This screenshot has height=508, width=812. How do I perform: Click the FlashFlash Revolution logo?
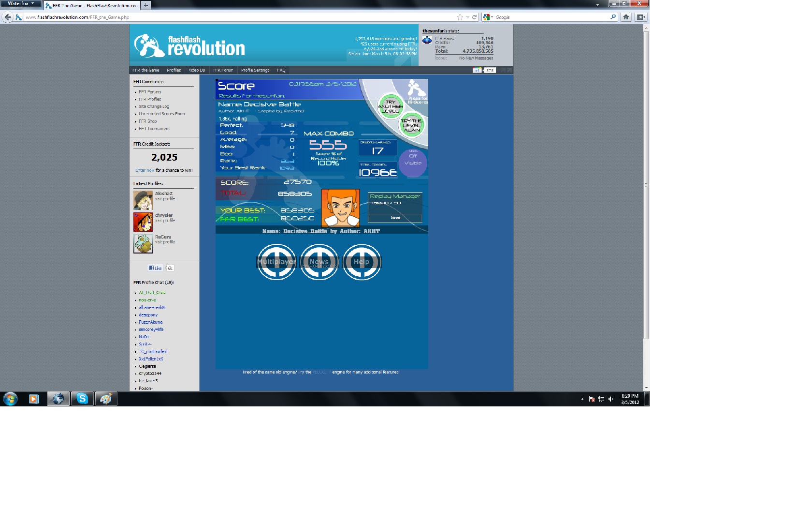[189, 46]
